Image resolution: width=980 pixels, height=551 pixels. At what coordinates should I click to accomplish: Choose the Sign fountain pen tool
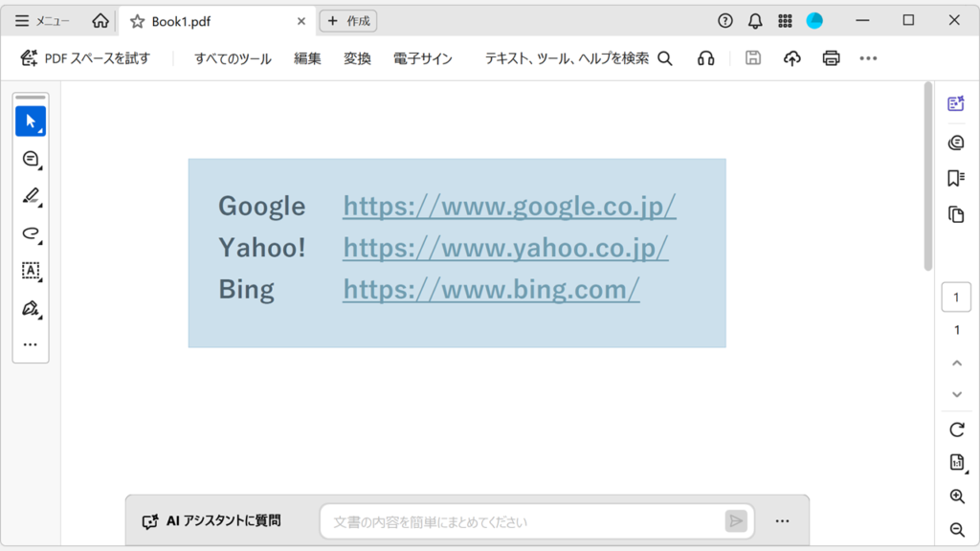tap(31, 308)
